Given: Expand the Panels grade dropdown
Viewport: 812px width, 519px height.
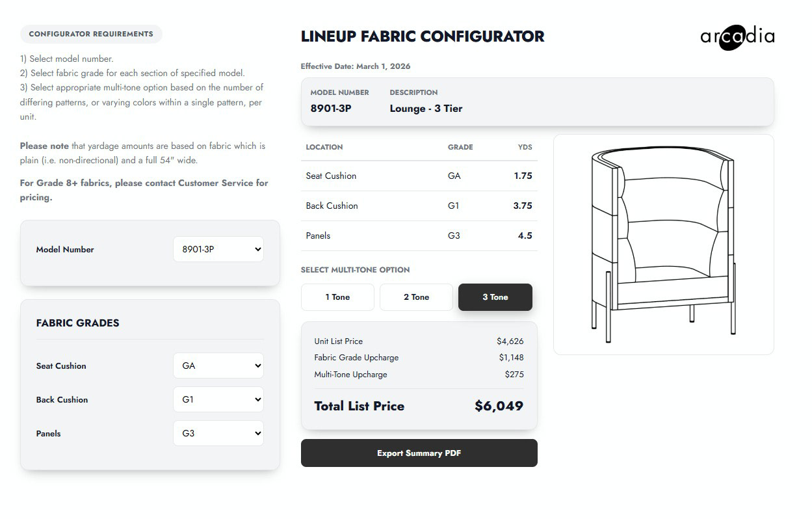Looking at the screenshot, I should 218,433.
